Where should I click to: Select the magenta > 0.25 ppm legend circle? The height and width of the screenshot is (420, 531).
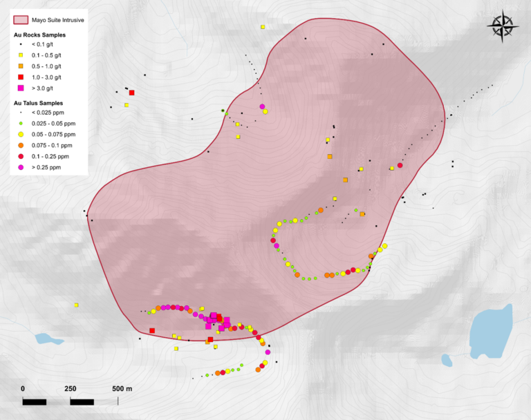point(21,167)
